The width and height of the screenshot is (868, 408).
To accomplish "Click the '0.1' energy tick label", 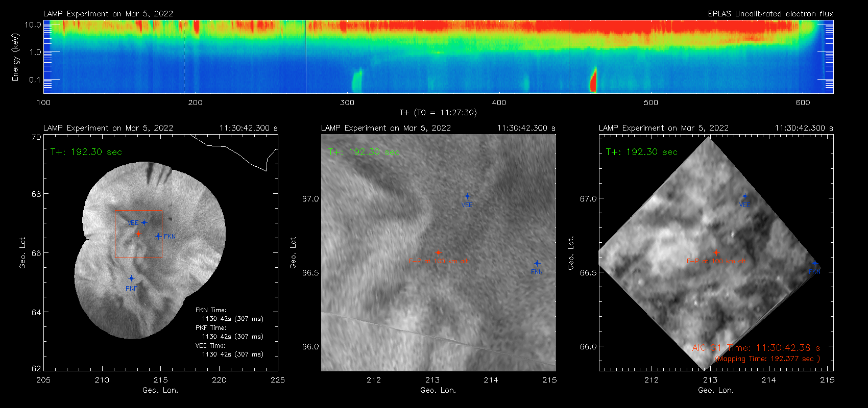I will (35, 80).
